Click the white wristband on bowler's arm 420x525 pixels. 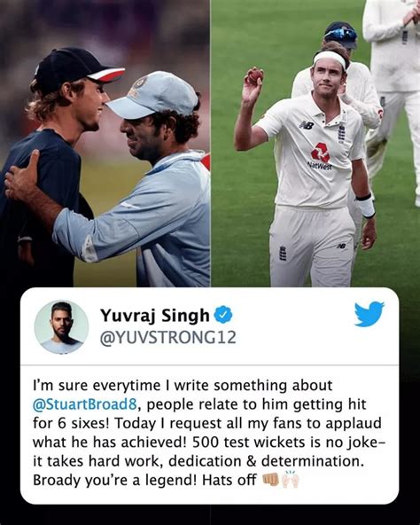[x=365, y=205]
